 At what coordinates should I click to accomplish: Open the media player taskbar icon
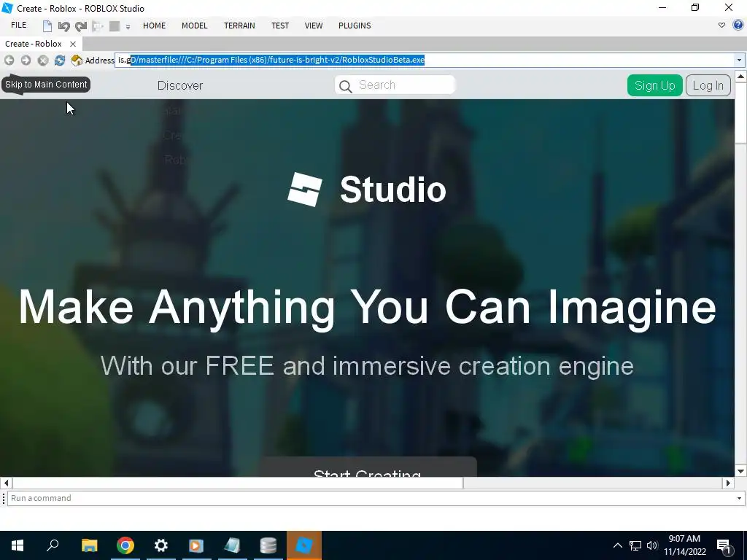tap(196, 545)
